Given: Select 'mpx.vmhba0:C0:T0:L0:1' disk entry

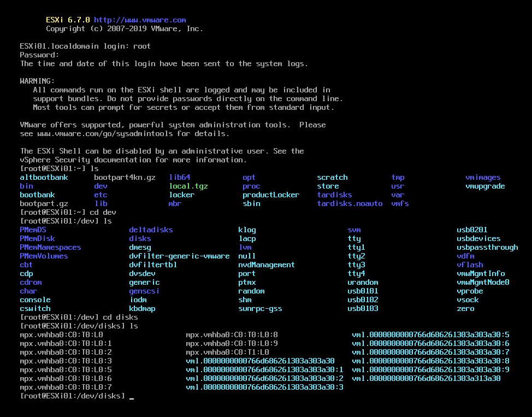Looking at the screenshot, I should pos(66,344).
